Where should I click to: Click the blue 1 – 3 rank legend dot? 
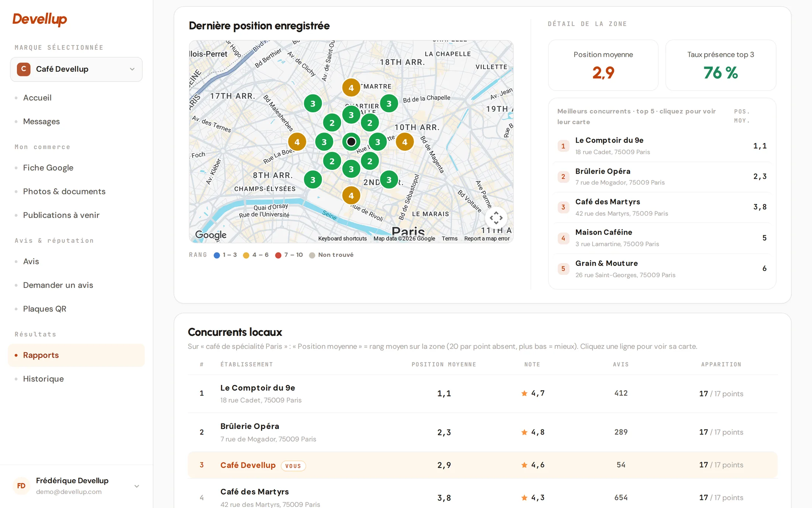coord(217,255)
